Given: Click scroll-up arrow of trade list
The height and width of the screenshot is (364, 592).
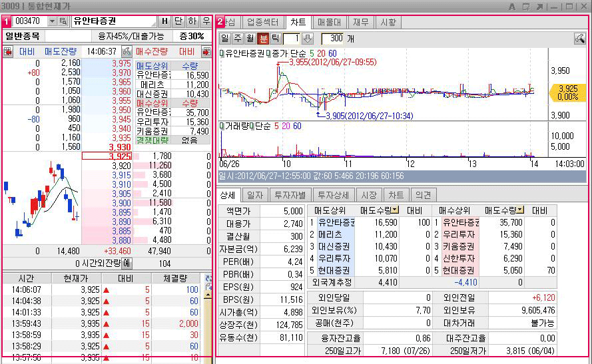Looking at the screenshot, I should click(x=208, y=296).
